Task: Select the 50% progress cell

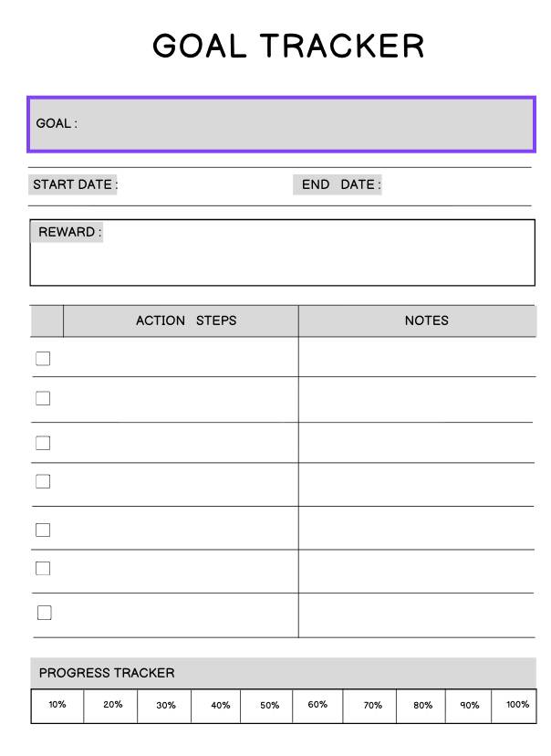Action: [269, 706]
